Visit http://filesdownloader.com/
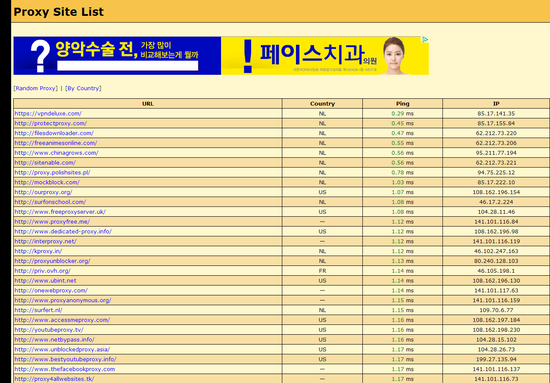 (54, 133)
